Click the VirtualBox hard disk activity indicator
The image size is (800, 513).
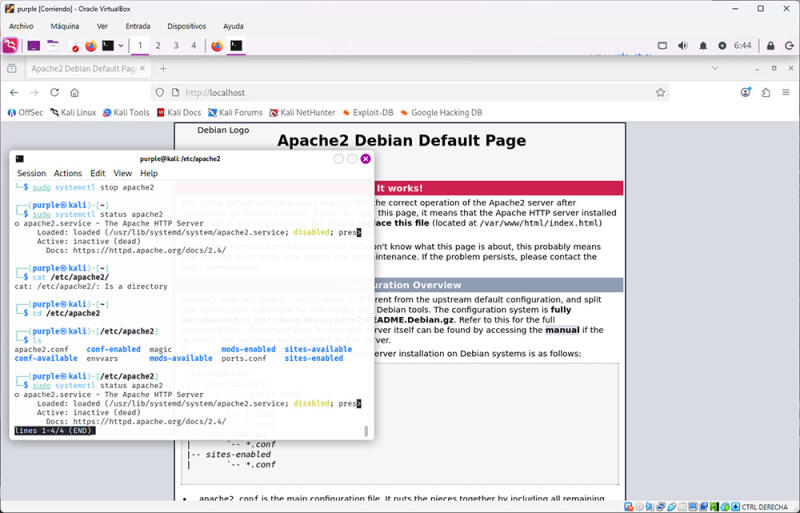[x=628, y=507]
